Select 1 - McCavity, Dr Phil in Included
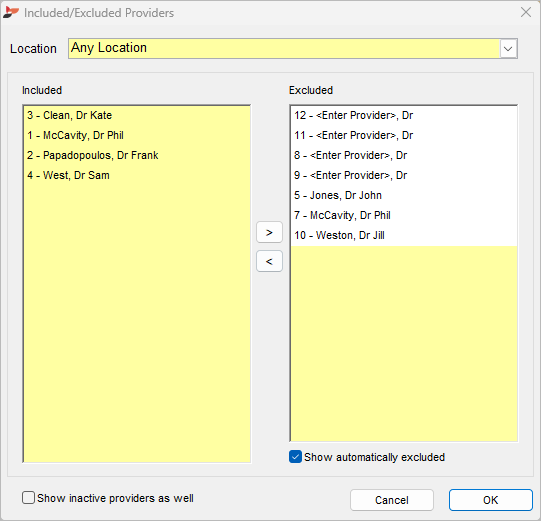Image resolution: width=541 pixels, height=521 pixels. pos(137,135)
